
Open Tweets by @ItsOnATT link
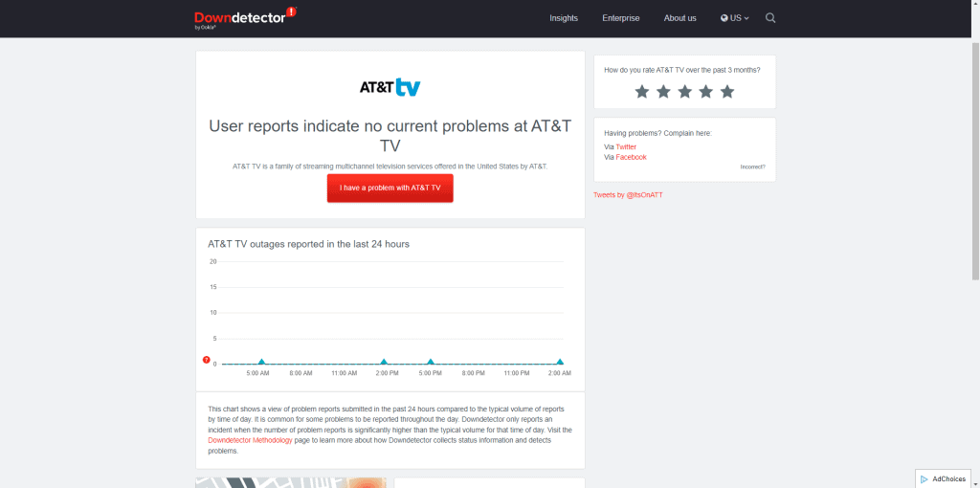(x=628, y=195)
